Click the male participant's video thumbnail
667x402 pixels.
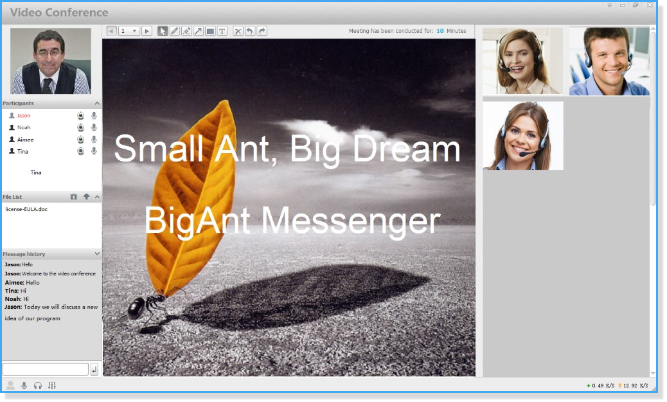click(x=609, y=61)
